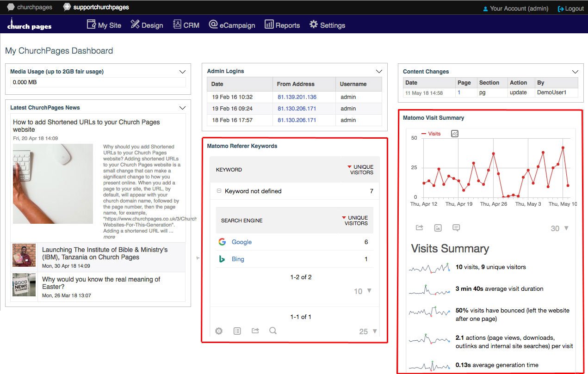Collapse the Content Changes panel
Screen dimensions: 588x374
pyautogui.click(x=575, y=72)
